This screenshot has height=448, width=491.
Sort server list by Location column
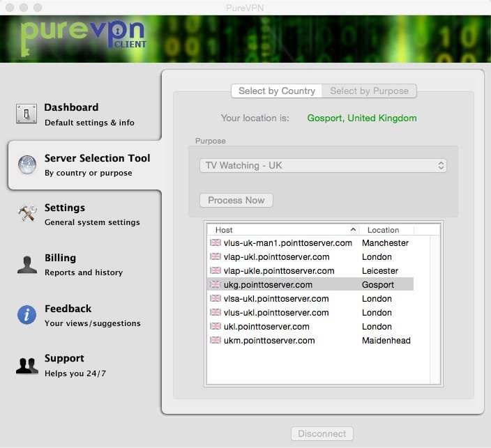[x=388, y=229]
